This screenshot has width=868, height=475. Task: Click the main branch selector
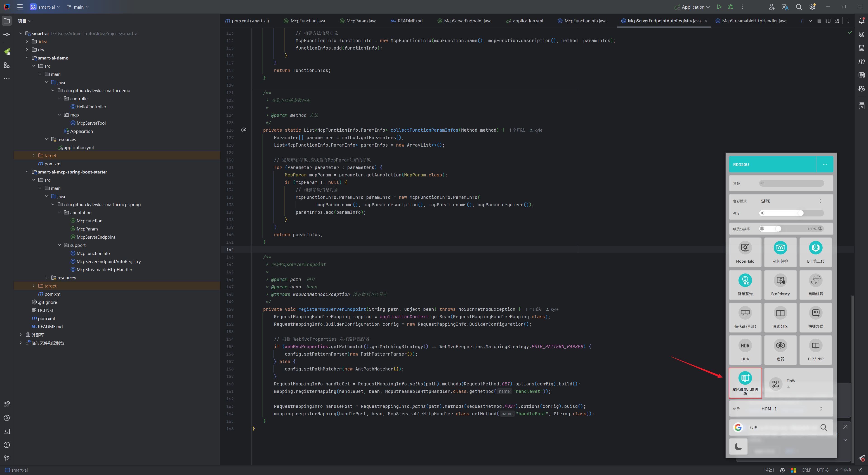(78, 7)
